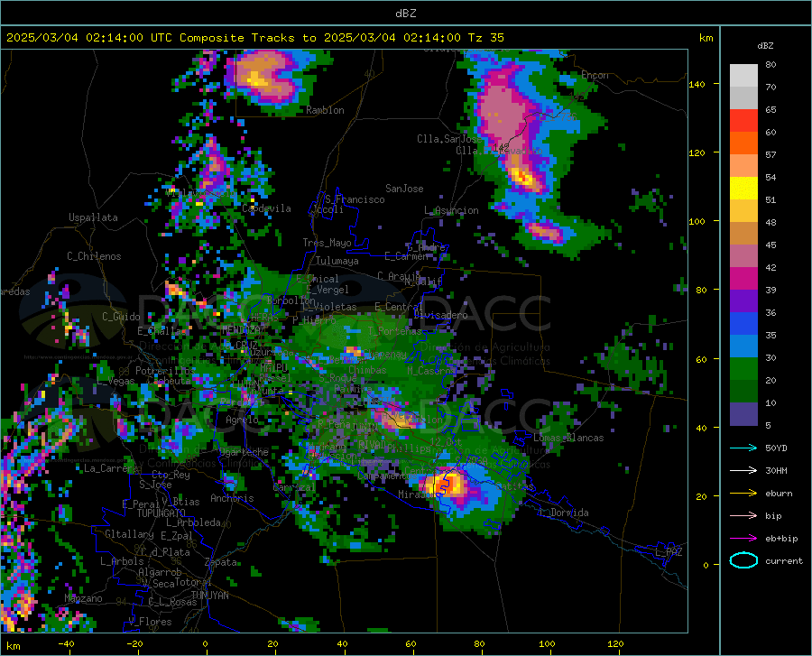Click the Tulumaya map label
Viewport: 812px width, 656px height.
(337, 261)
